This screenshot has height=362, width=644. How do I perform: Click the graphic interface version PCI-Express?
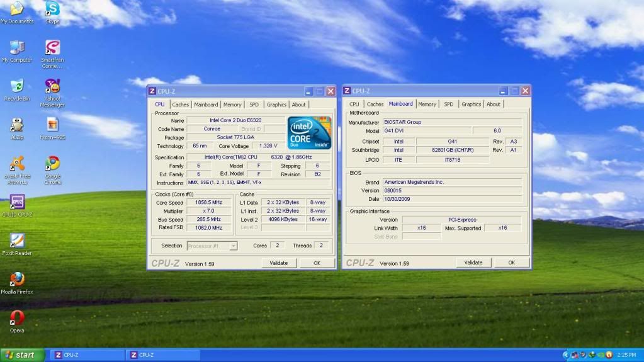click(462, 220)
